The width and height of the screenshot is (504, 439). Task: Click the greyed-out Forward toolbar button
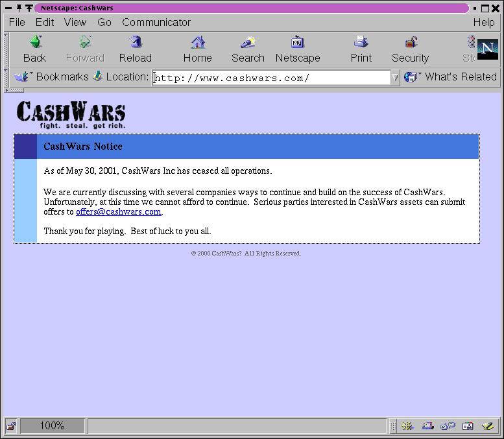85,49
